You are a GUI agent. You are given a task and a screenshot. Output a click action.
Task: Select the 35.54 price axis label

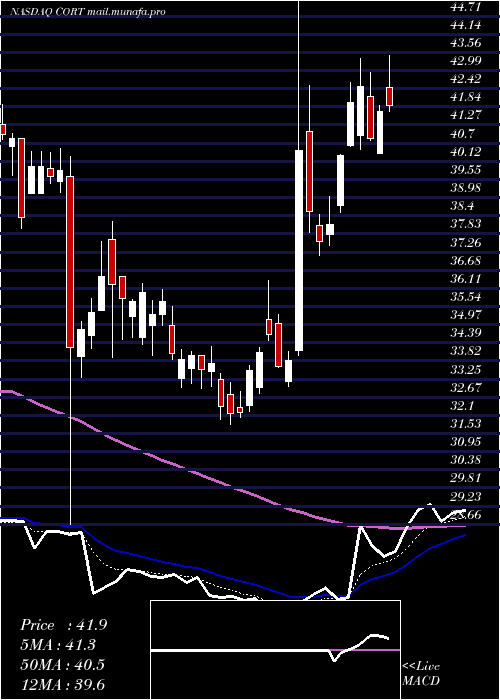point(466,297)
